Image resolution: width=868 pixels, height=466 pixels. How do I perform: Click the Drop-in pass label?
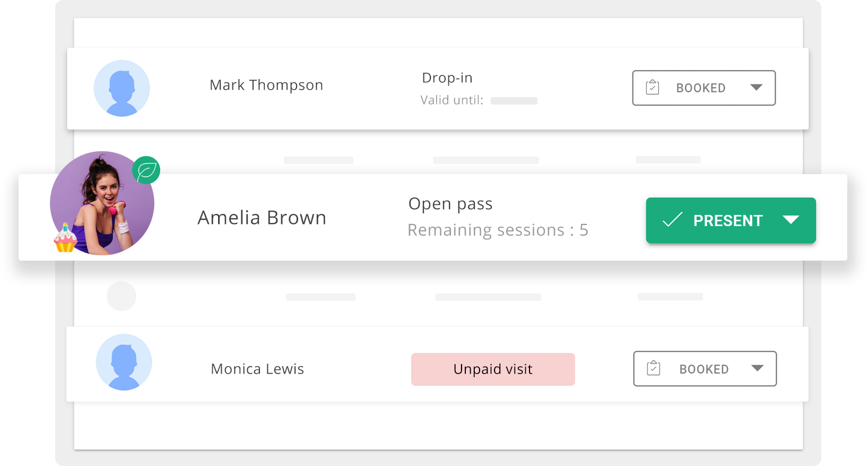point(447,77)
